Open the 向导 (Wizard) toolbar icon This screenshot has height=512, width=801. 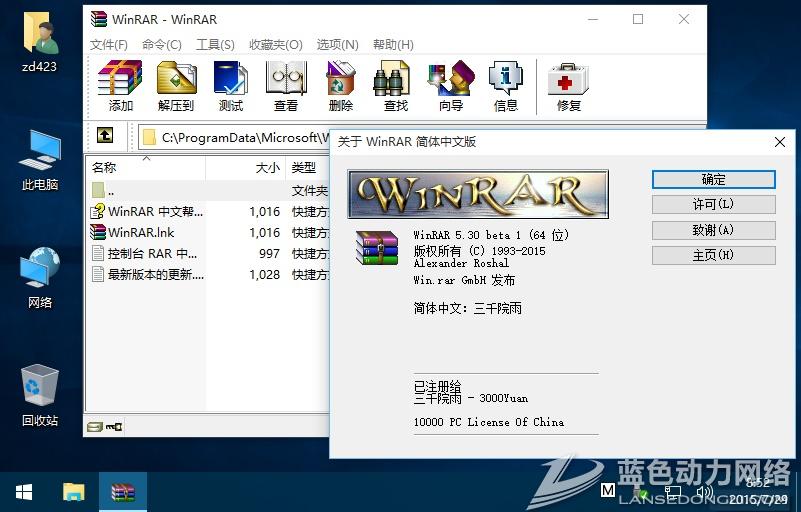tap(451, 85)
